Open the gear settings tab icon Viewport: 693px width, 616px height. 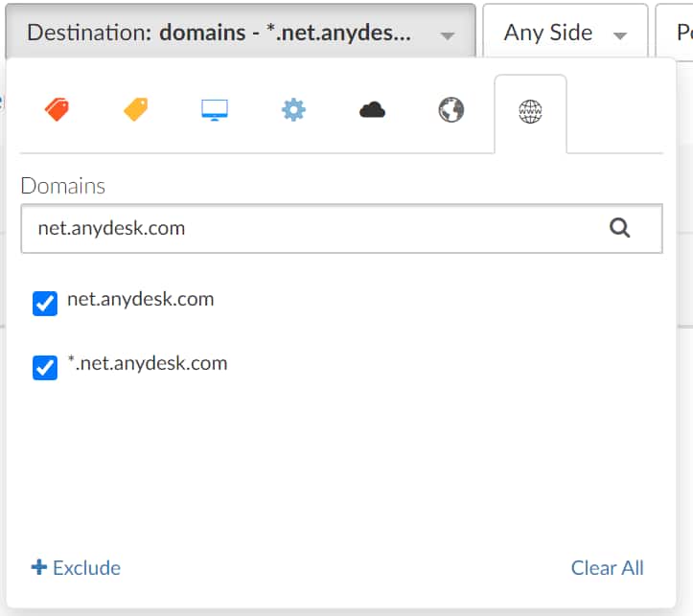(293, 110)
